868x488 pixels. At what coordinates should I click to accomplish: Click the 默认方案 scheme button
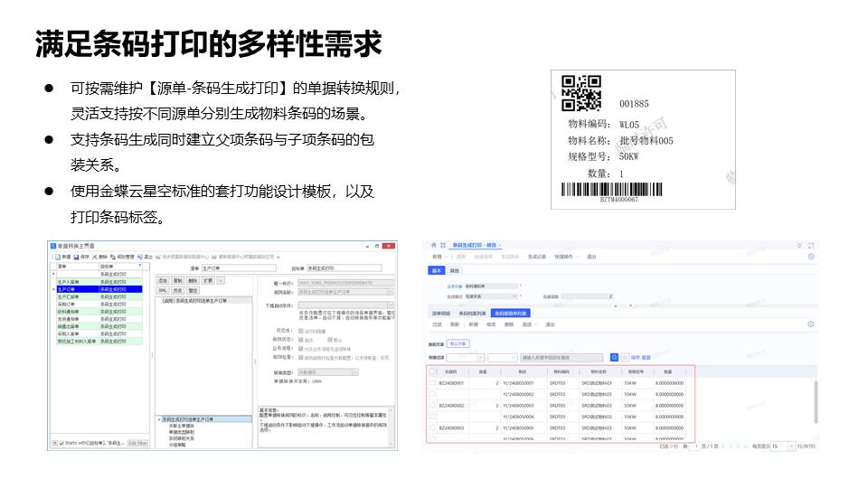[x=459, y=344]
